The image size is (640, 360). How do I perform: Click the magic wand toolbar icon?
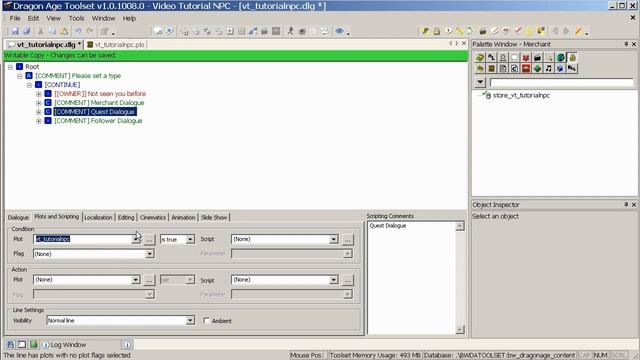coord(578,31)
